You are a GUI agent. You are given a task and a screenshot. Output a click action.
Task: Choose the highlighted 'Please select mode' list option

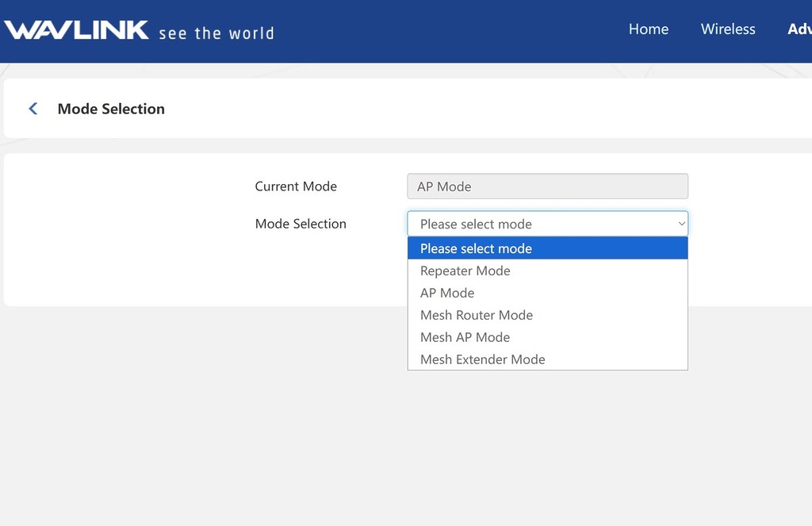(476, 248)
